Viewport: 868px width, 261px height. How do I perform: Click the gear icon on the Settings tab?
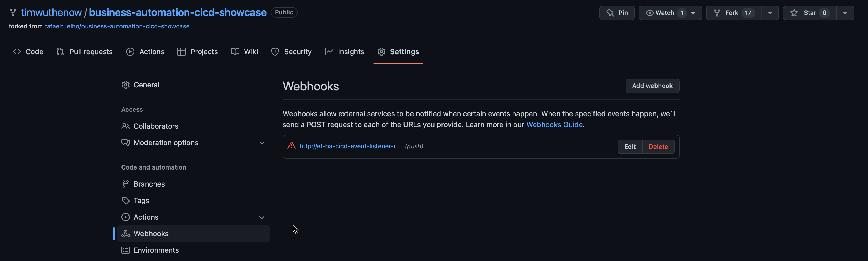click(x=382, y=51)
